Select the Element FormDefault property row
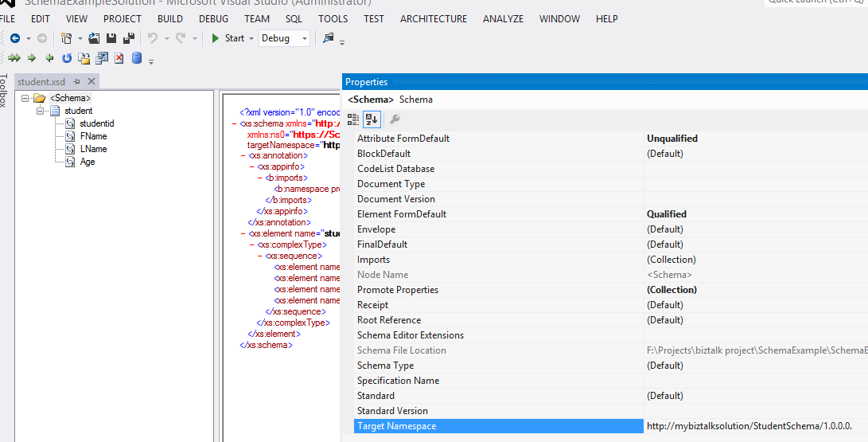This screenshot has width=868, height=442. [x=610, y=213]
